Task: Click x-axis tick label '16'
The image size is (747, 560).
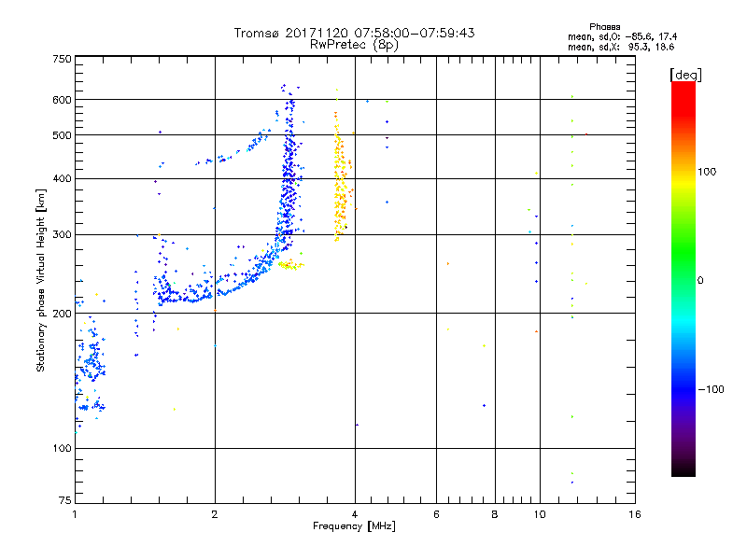Action: 635,514
